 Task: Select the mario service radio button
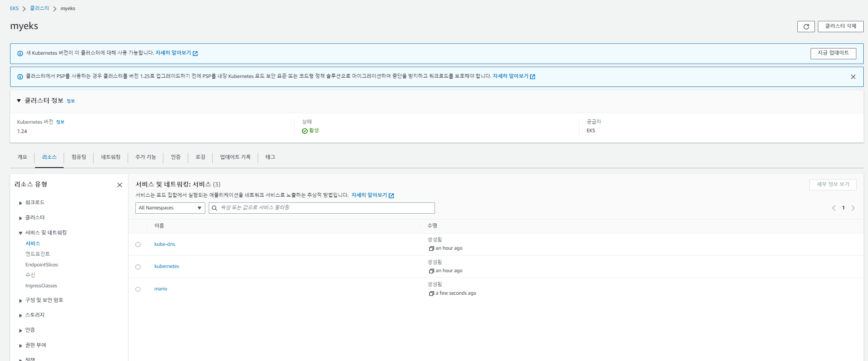pos(138,289)
